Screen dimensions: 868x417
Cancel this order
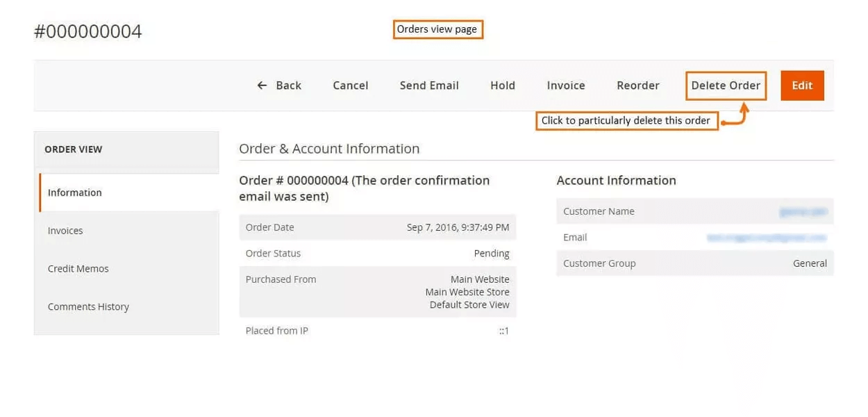pos(350,85)
